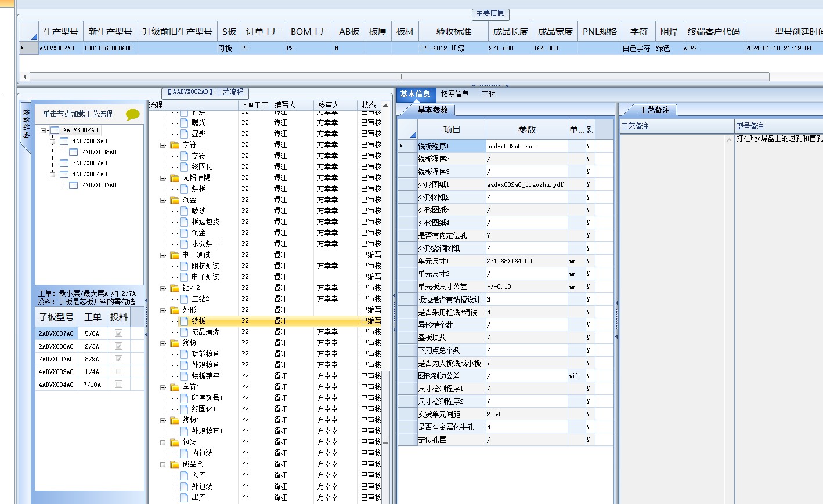
Task: Collapse the 成品仓 process group
Action: pyautogui.click(x=164, y=465)
